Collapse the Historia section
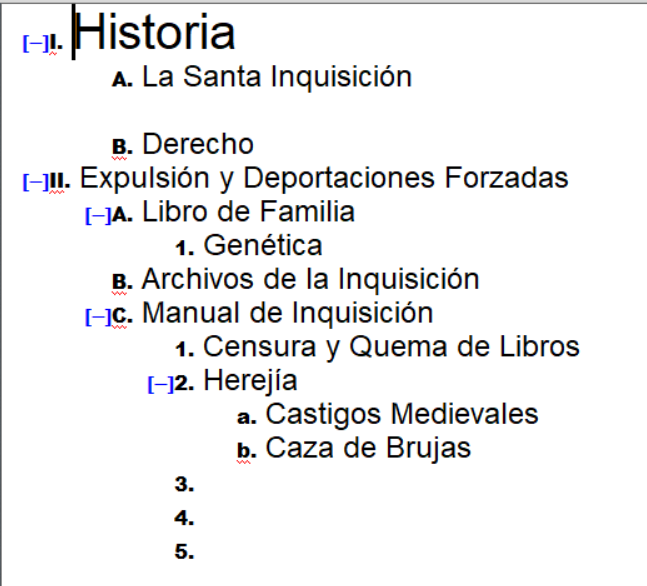This screenshot has width=647, height=586. (x=34, y=43)
